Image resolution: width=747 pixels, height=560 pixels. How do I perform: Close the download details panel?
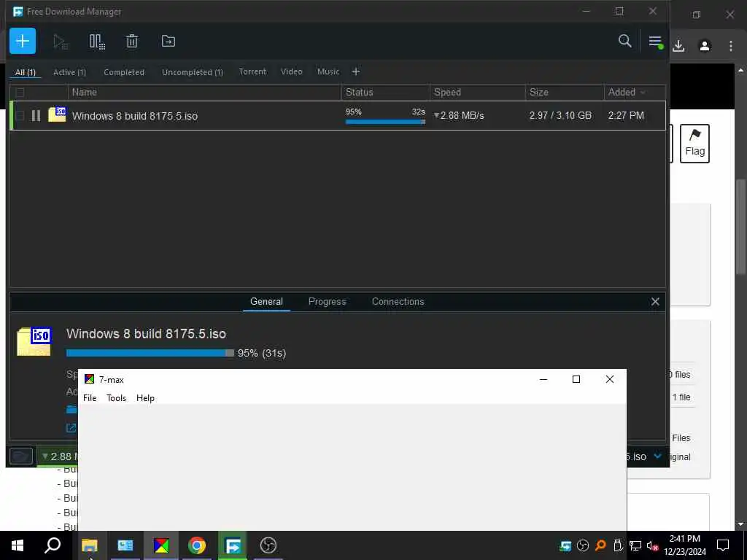[655, 301]
